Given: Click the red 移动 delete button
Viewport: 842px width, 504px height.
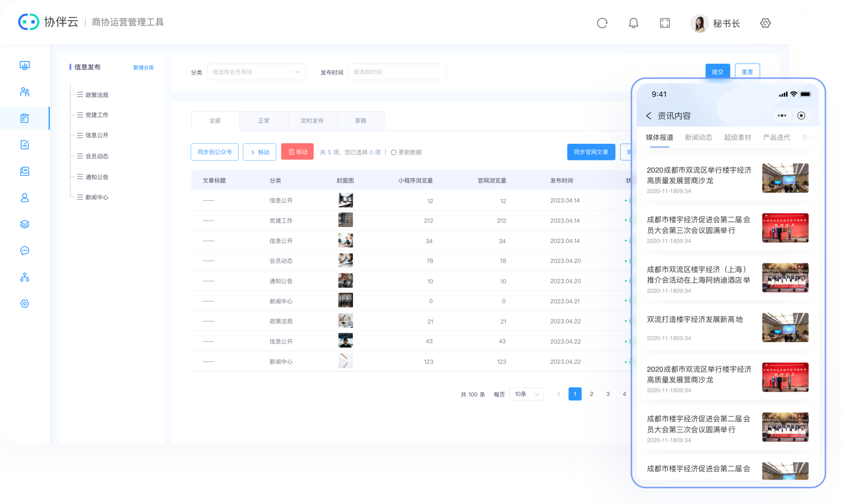Looking at the screenshot, I should [x=297, y=152].
